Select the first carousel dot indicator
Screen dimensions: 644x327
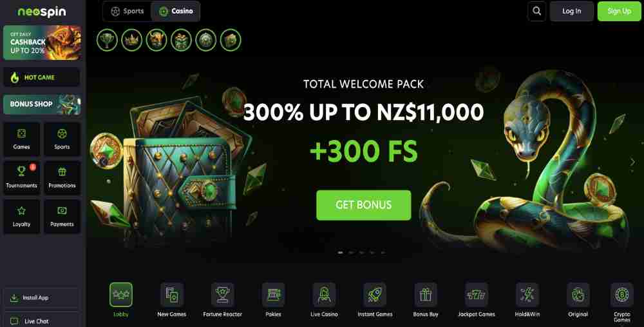tap(341, 253)
